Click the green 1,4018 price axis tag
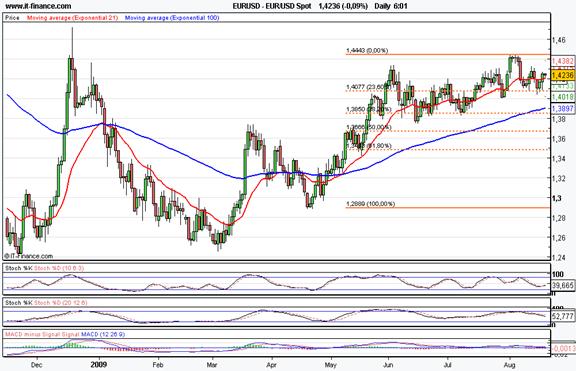Viewport: 576px width, 371px height. (563, 97)
